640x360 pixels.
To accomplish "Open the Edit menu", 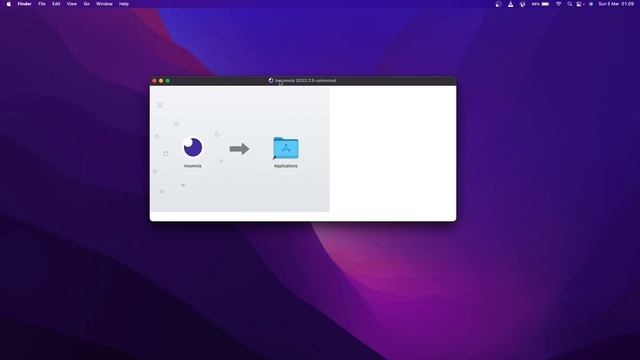I will click(x=56, y=4).
